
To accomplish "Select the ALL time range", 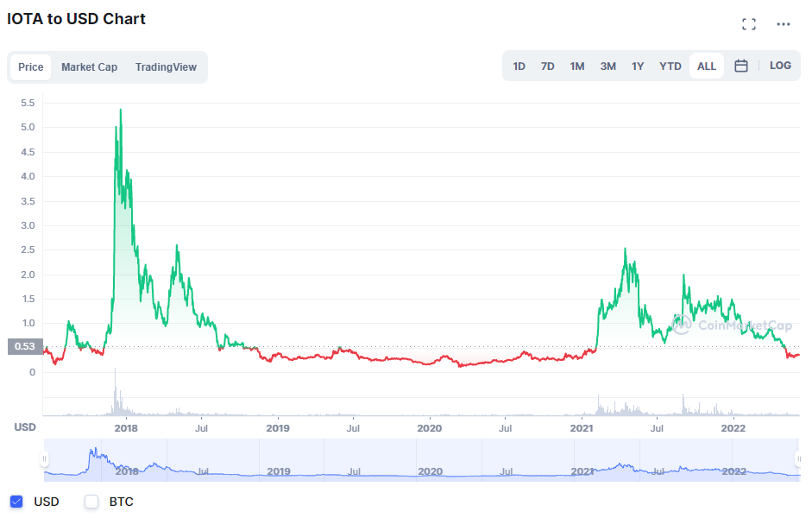I will pyautogui.click(x=707, y=66).
